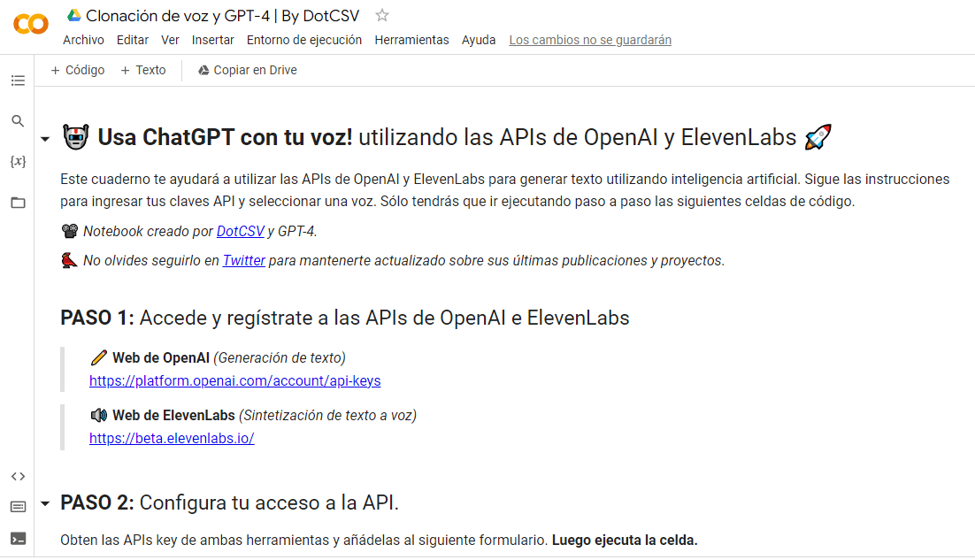This screenshot has height=560, width=975.
Task: Click the pencil emoji beside Web de OpenAI
Action: tap(98, 357)
